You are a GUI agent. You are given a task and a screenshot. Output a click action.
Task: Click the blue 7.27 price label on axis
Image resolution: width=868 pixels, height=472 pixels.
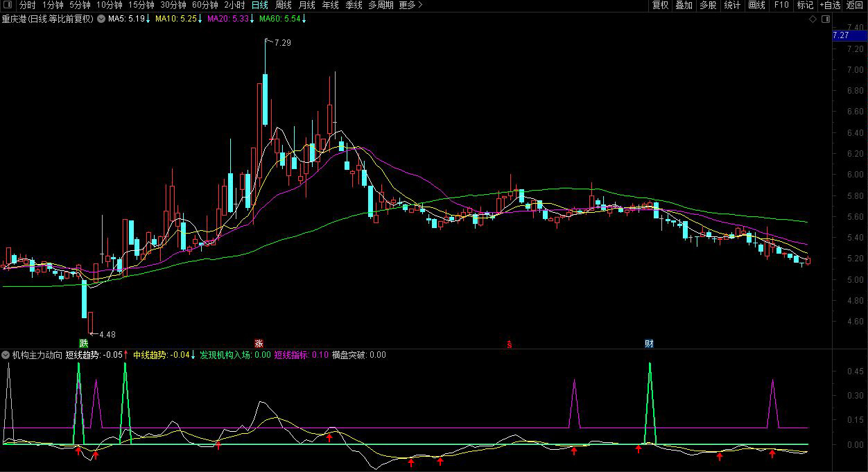pos(841,35)
